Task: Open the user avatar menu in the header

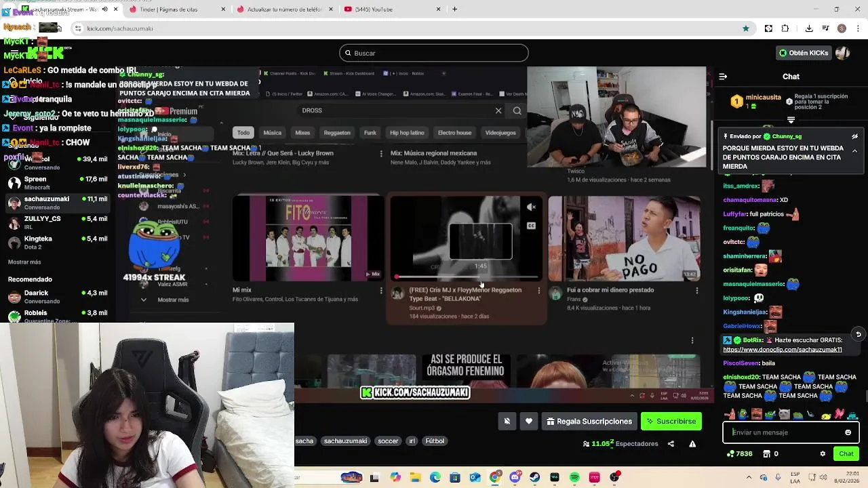Action: pos(843,53)
